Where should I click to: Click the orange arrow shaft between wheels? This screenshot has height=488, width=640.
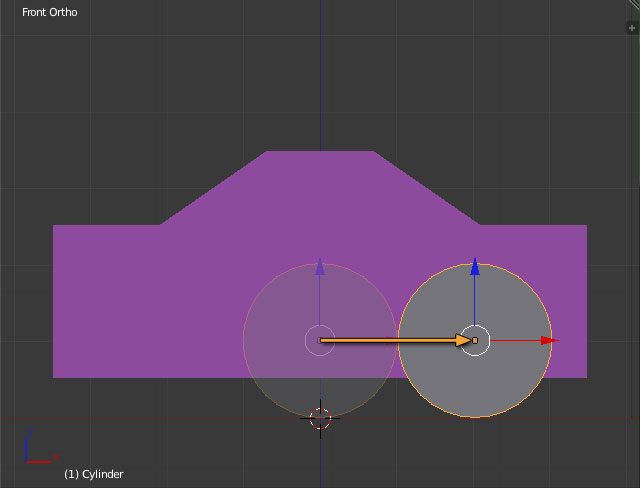[x=390, y=340]
